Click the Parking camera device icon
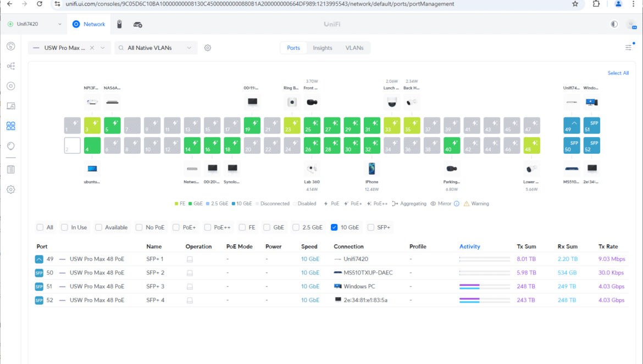 click(452, 169)
